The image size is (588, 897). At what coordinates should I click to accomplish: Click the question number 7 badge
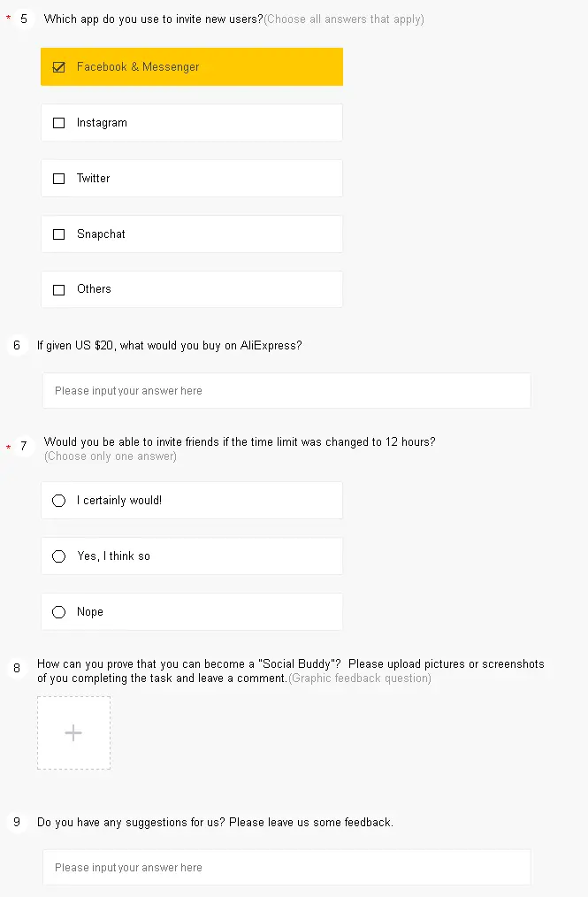[24, 446]
